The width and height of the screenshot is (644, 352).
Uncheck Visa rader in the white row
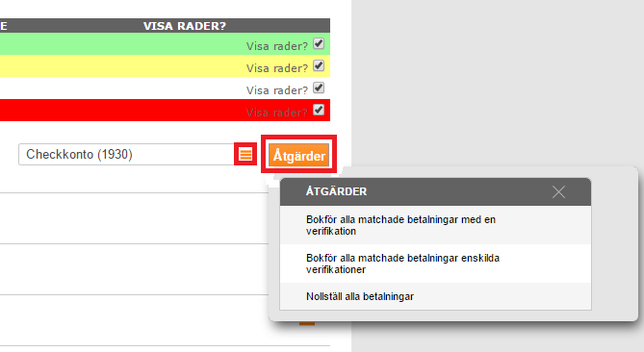[x=319, y=88]
